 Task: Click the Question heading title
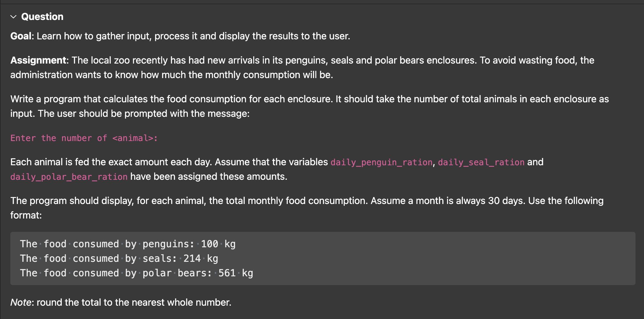tap(42, 17)
